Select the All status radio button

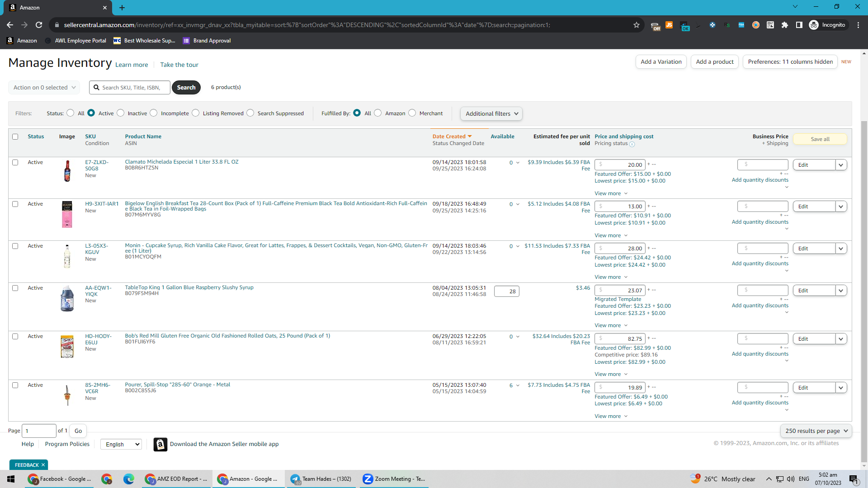(71, 113)
